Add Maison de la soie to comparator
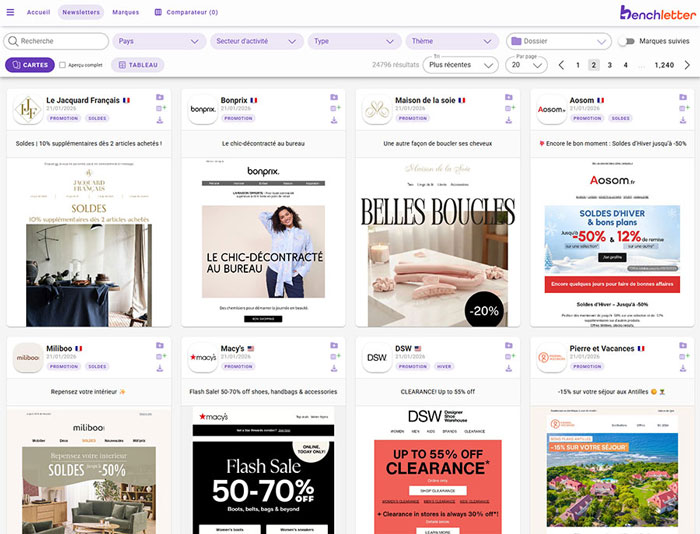The height and width of the screenshot is (534, 700). (x=509, y=108)
